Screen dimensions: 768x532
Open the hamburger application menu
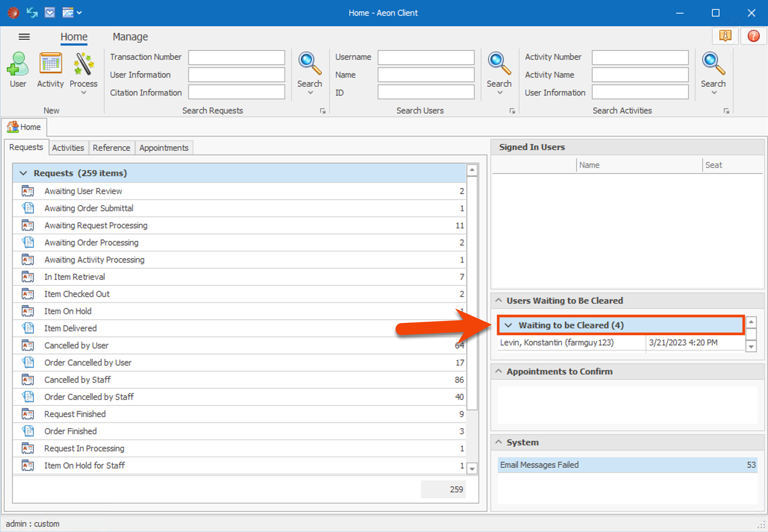(x=24, y=37)
